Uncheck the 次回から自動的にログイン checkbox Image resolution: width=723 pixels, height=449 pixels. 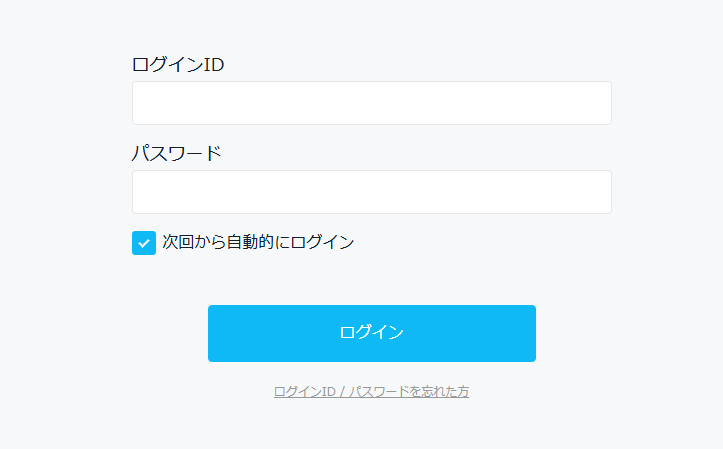[x=144, y=243]
